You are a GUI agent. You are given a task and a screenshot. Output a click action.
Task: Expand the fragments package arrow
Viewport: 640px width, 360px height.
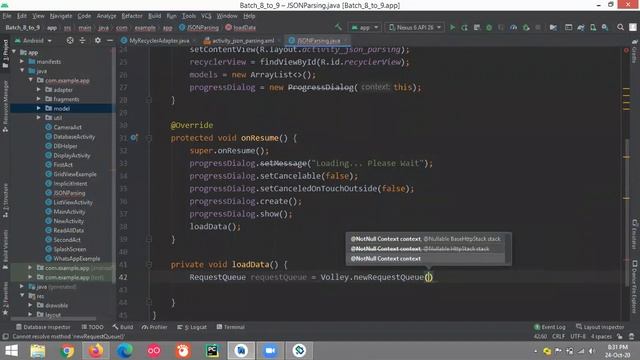[38, 99]
